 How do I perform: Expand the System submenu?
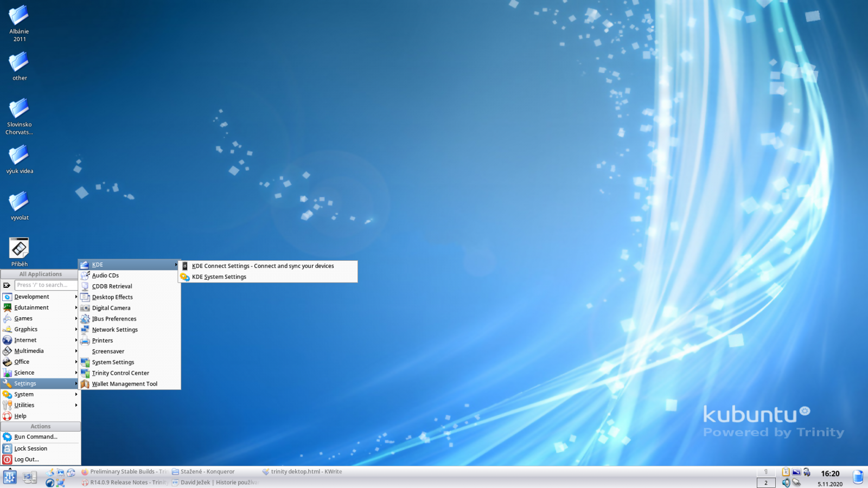pyautogui.click(x=23, y=394)
